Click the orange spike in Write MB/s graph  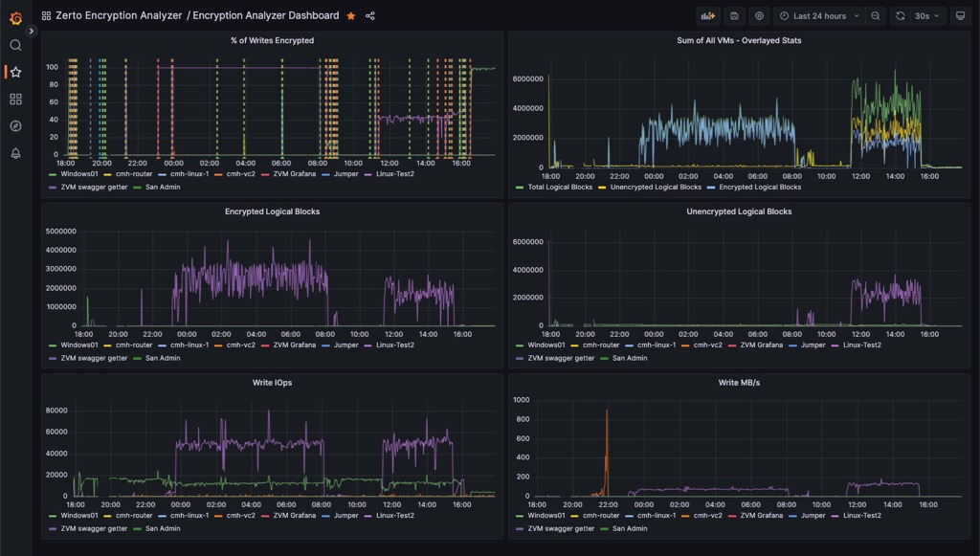pos(606,453)
